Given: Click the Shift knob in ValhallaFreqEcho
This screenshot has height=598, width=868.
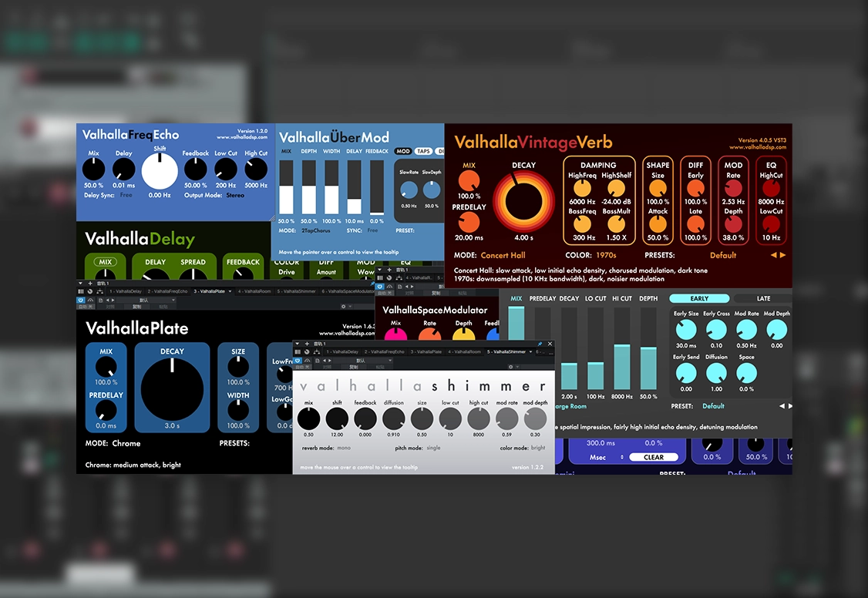Looking at the screenshot, I should click(x=160, y=171).
